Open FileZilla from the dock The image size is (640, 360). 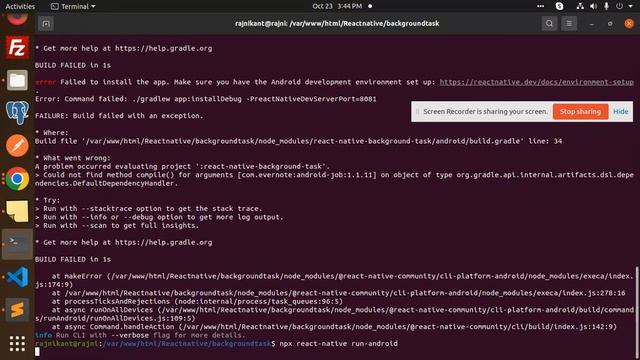(x=17, y=48)
